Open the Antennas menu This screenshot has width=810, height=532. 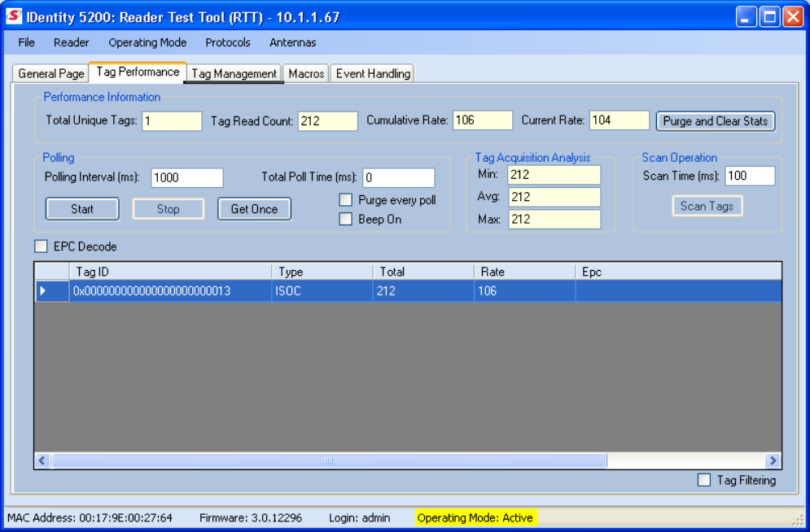click(x=293, y=43)
